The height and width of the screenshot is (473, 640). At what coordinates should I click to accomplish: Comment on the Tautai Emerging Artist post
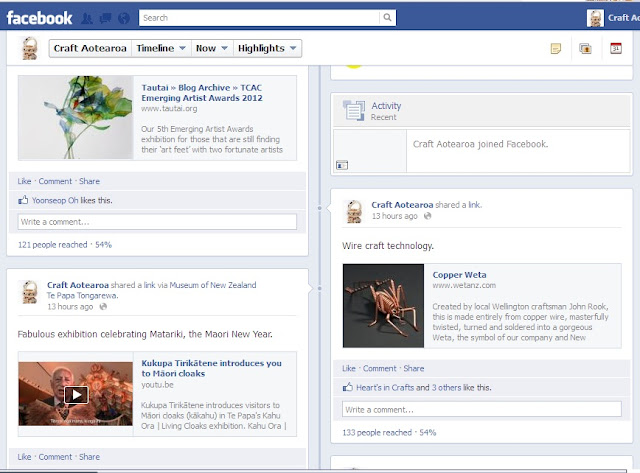pyautogui.click(x=55, y=181)
